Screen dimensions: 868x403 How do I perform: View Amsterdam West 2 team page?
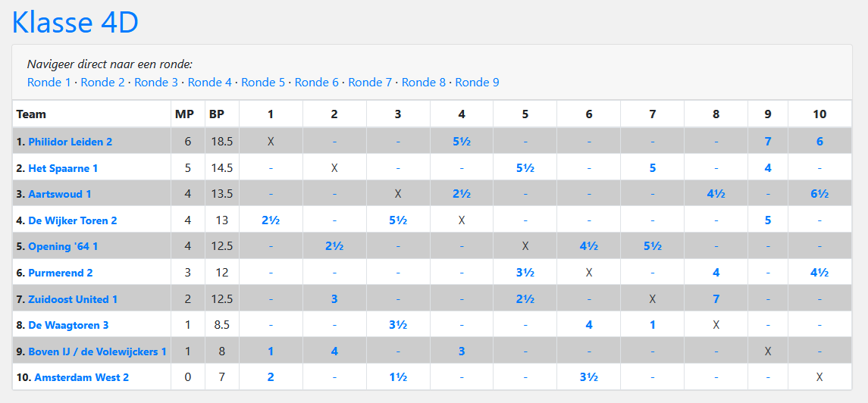81,377
